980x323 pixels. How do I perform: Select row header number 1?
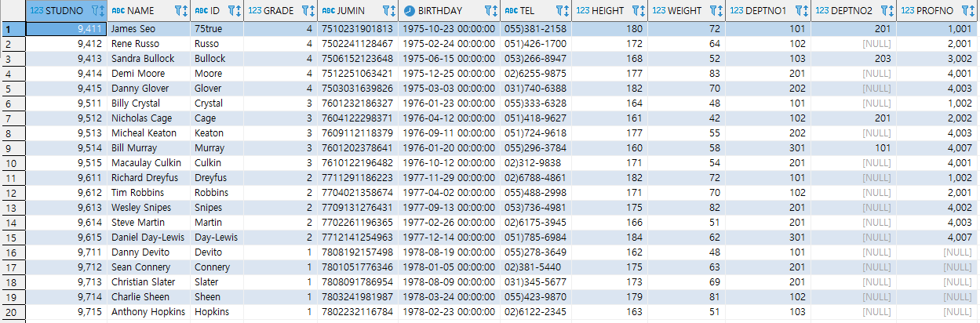(13, 29)
